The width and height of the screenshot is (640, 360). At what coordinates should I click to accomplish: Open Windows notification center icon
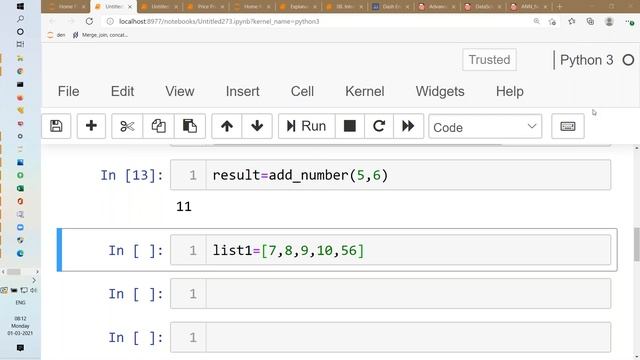click(x=20, y=348)
